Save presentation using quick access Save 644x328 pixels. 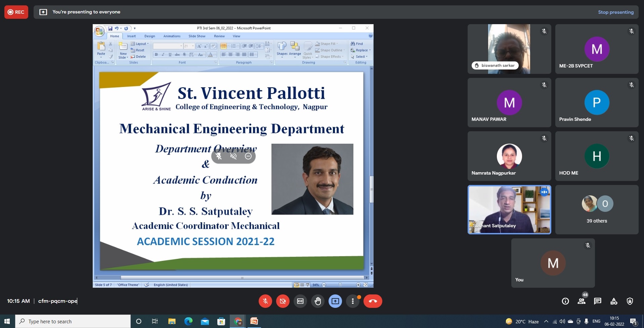click(110, 28)
